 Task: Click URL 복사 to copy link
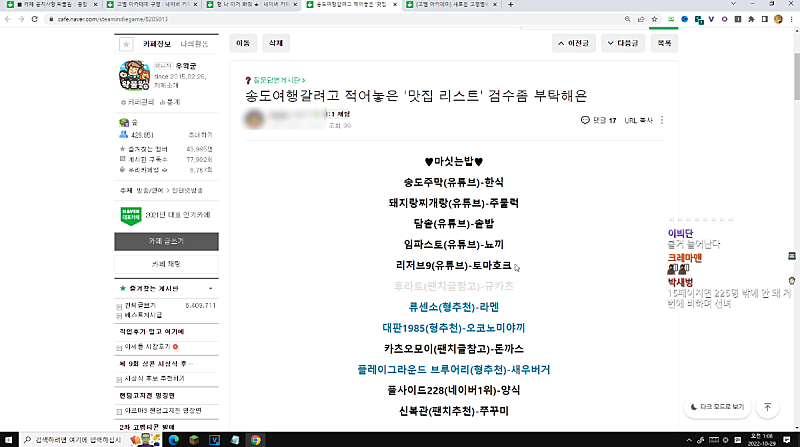pyautogui.click(x=639, y=120)
